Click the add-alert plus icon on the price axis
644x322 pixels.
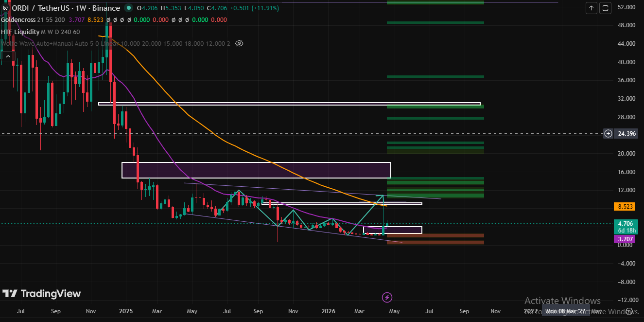pos(608,133)
